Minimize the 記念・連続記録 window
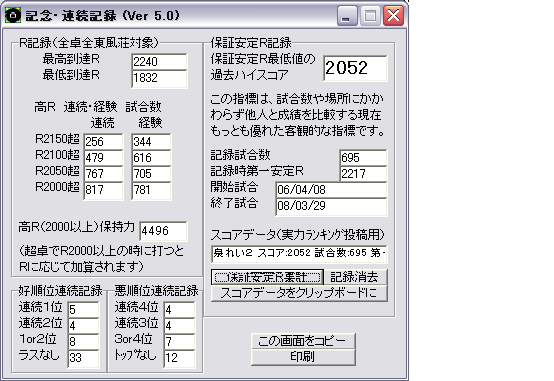This screenshot has height=381, width=554. coord(347,16)
